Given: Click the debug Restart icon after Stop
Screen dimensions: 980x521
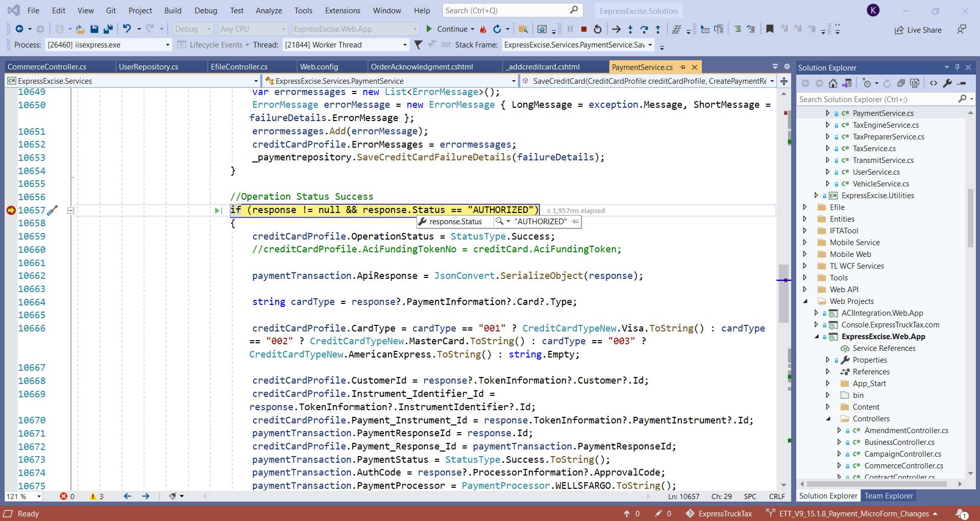Looking at the screenshot, I should point(598,29).
